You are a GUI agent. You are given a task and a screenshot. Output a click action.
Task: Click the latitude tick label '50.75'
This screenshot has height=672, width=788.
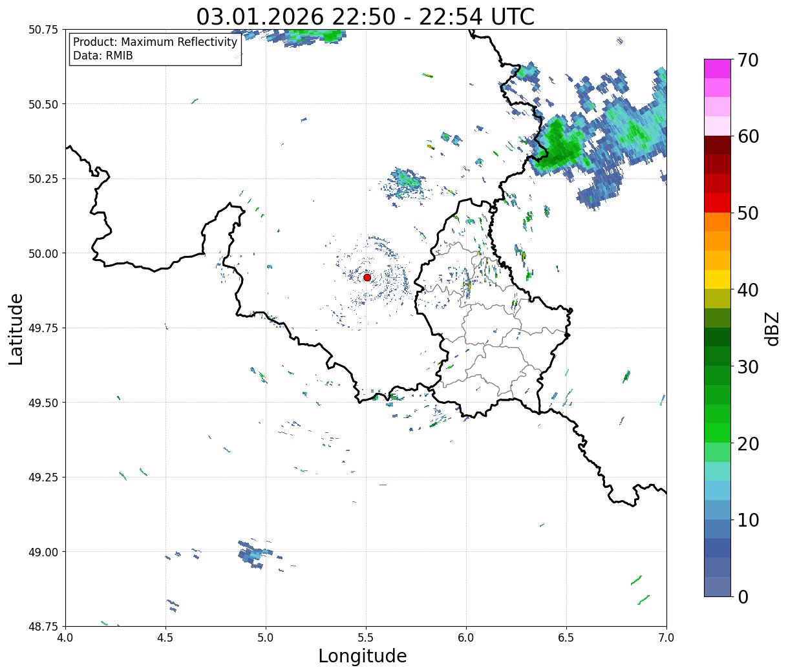[43, 30]
